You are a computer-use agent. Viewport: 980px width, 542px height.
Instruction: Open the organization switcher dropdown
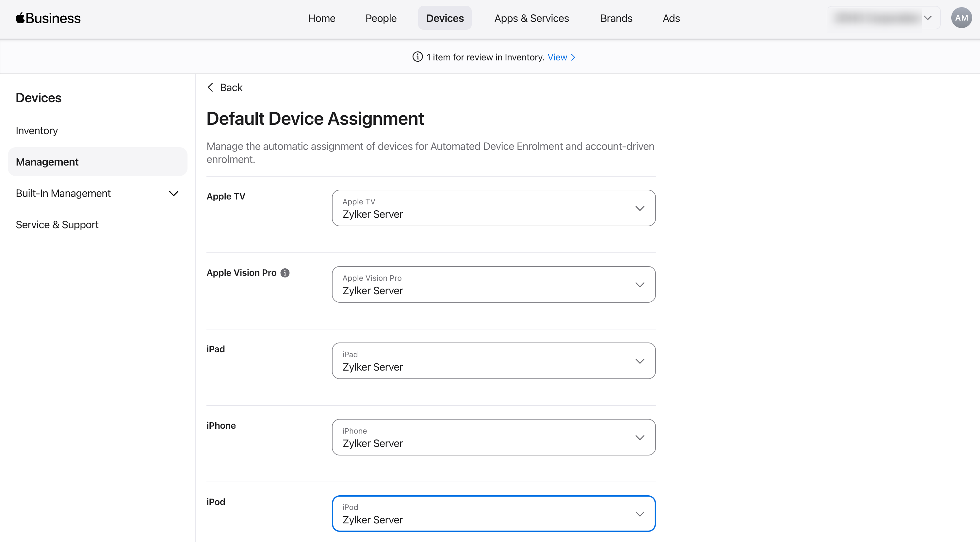click(x=883, y=18)
